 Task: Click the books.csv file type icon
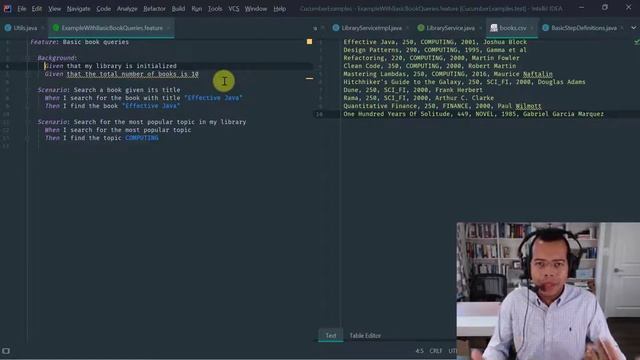point(494,28)
